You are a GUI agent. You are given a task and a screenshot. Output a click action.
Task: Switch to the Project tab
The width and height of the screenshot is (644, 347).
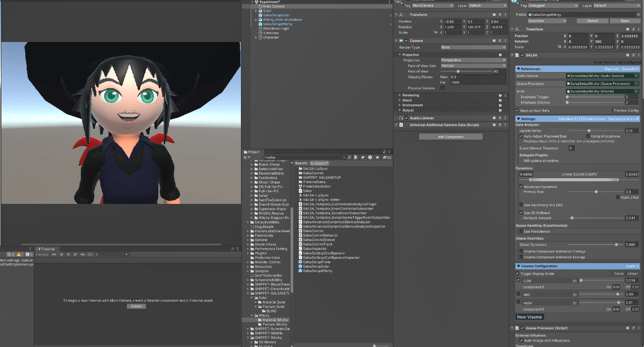(x=252, y=152)
